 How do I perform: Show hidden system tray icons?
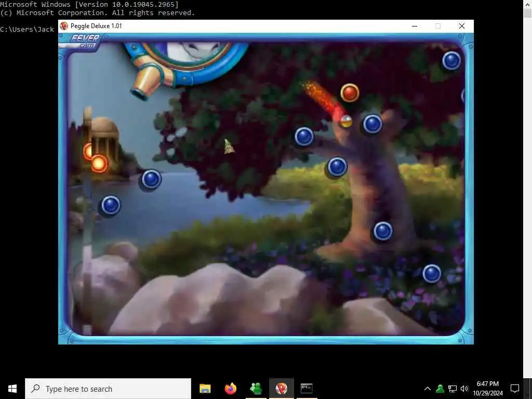[x=428, y=389]
